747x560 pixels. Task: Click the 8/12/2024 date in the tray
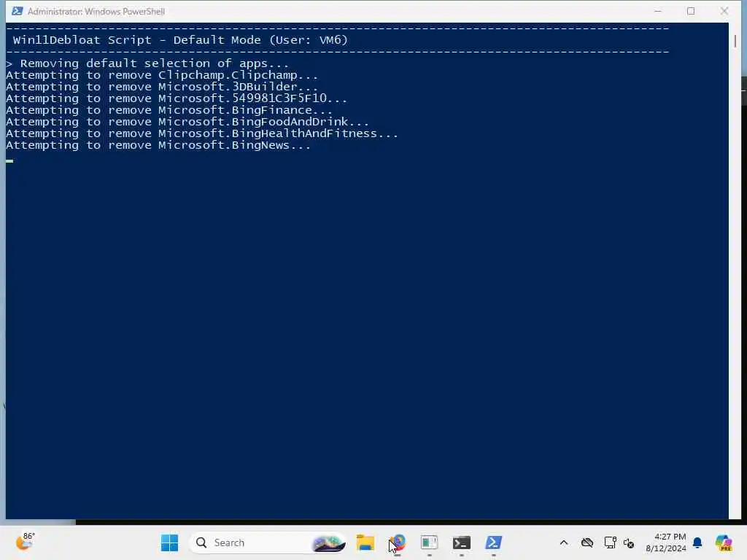pyautogui.click(x=666, y=548)
